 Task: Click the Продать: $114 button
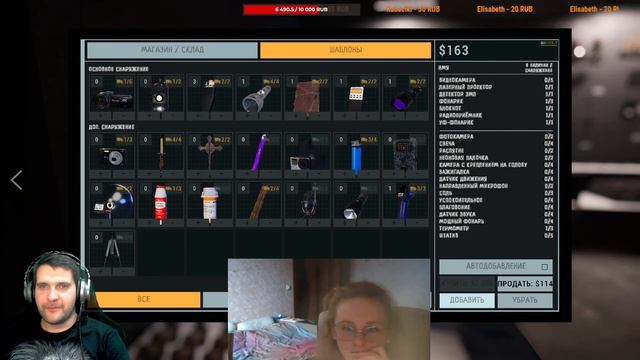coord(525,284)
